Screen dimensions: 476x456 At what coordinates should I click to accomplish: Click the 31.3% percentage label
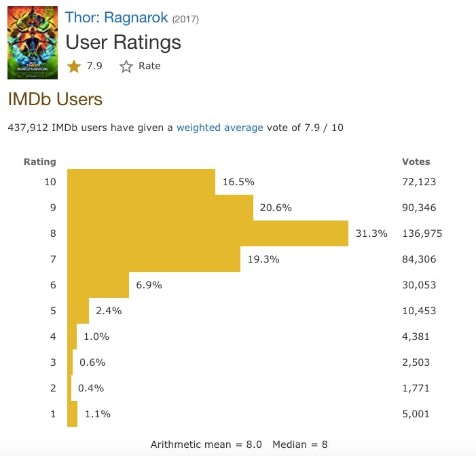coord(371,233)
